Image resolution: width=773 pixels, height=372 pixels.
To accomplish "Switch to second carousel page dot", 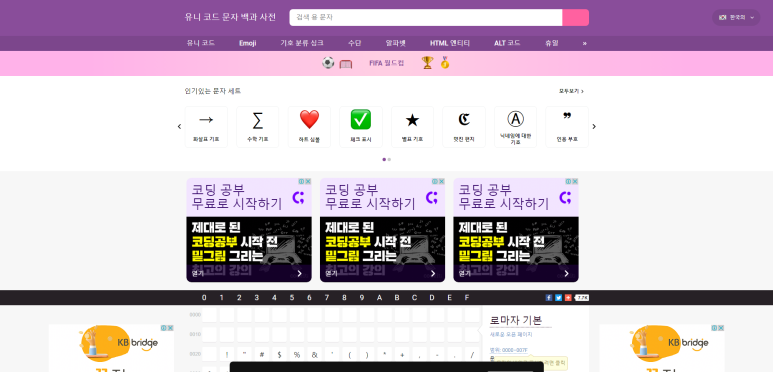I will click(x=389, y=160).
